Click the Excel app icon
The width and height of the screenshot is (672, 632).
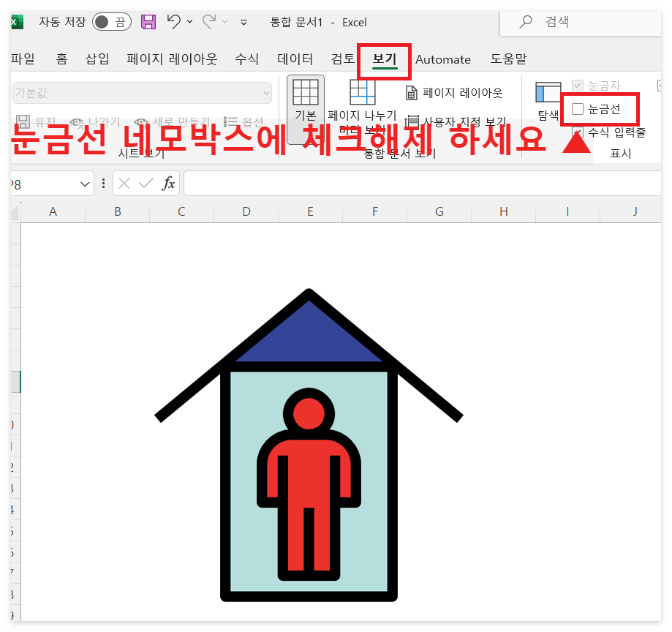coord(16,22)
